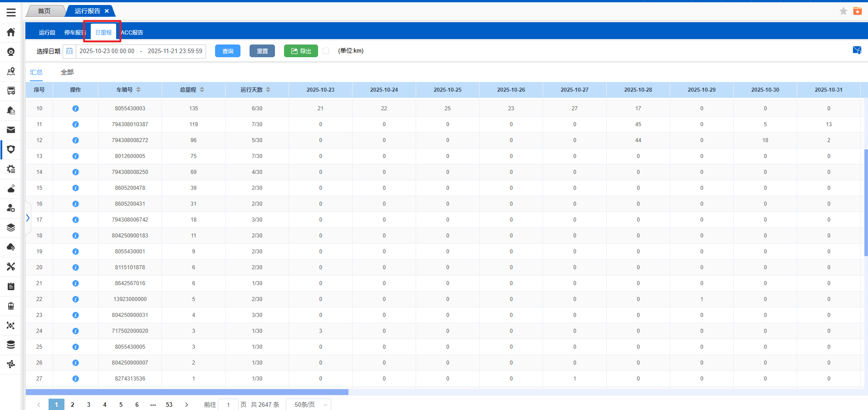The image size is (868, 410).
Task: Open the hamburger menu in the sidebar
Action: click(11, 12)
